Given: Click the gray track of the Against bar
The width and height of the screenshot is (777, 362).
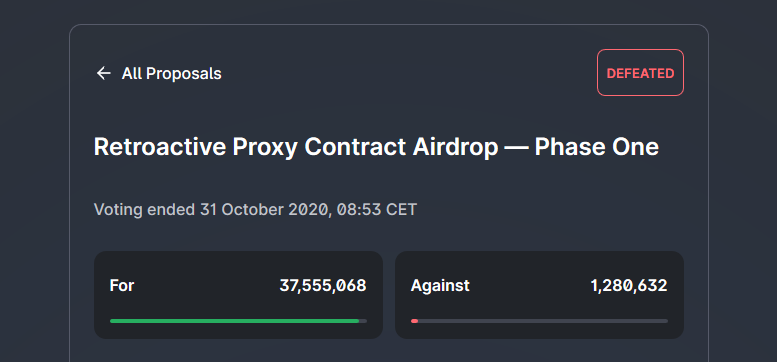Looking at the screenshot, I should click(543, 321).
